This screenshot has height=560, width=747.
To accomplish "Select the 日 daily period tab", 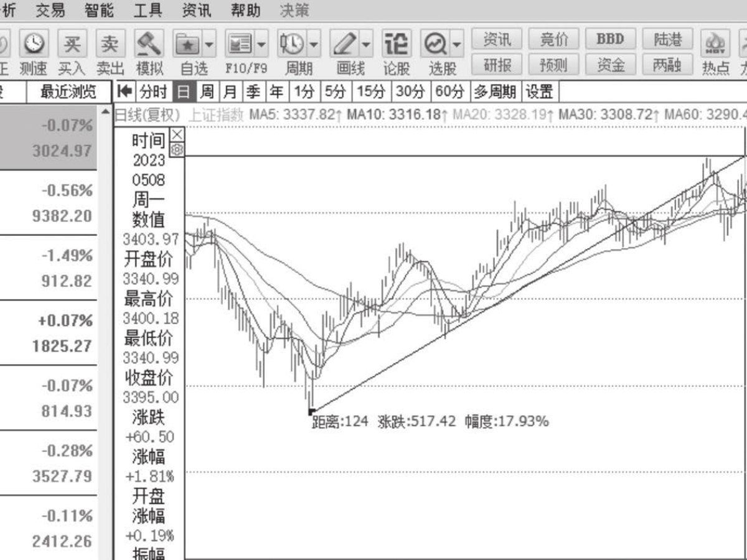I will point(183,92).
